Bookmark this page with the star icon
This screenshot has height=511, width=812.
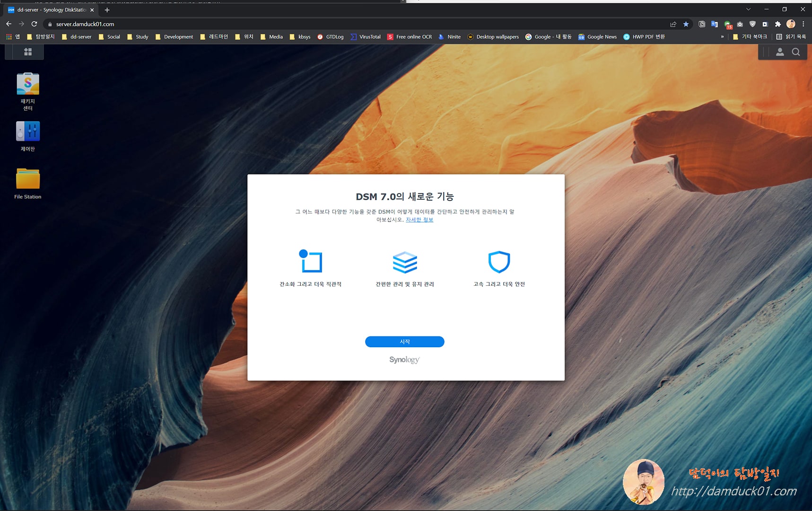click(x=686, y=24)
